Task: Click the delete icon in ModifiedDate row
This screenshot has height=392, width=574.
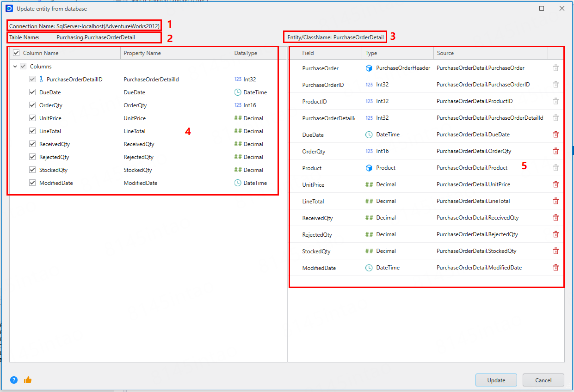Action: pos(555,268)
